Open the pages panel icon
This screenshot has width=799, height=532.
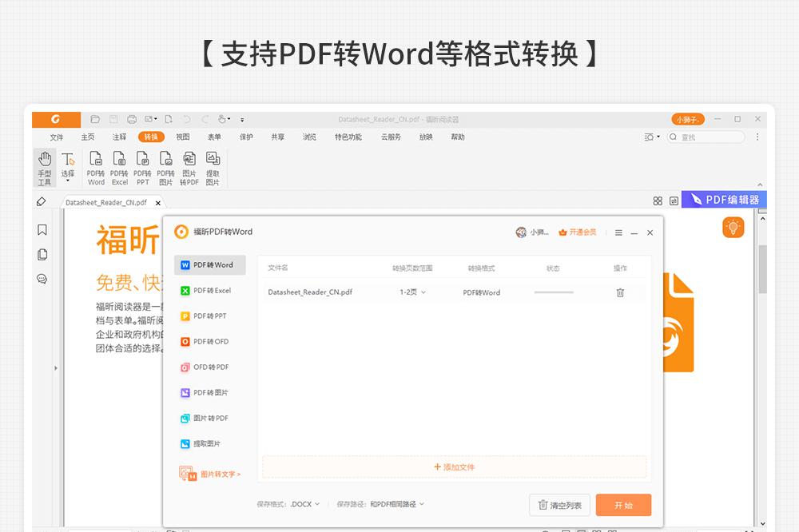[42, 254]
